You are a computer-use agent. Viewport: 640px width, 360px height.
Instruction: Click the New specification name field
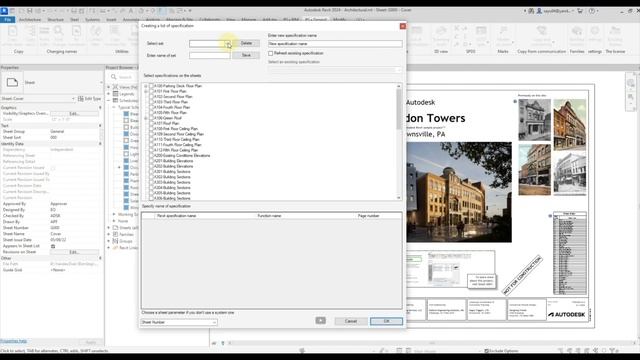click(x=335, y=44)
